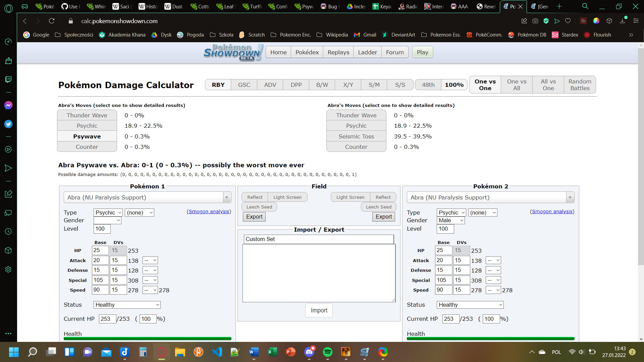Click the heart bookmark icon
Viewport: 644px width, 362px height.
click(x=568, y=21)
